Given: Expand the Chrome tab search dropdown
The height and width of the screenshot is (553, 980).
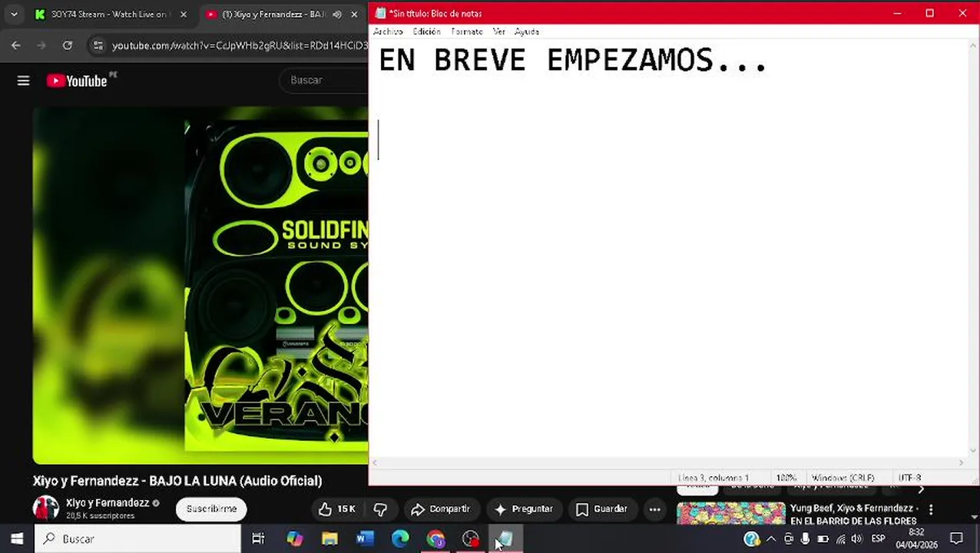Looking at the screenshot, I should (14, 14).
